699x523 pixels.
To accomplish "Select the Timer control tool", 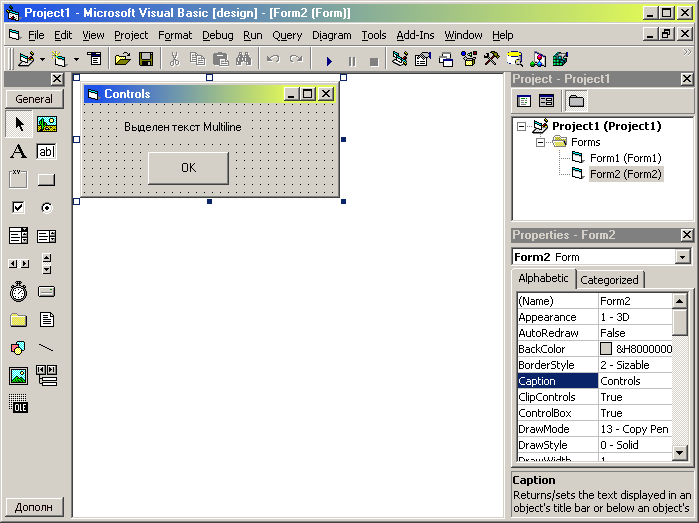I will [18, 292].
